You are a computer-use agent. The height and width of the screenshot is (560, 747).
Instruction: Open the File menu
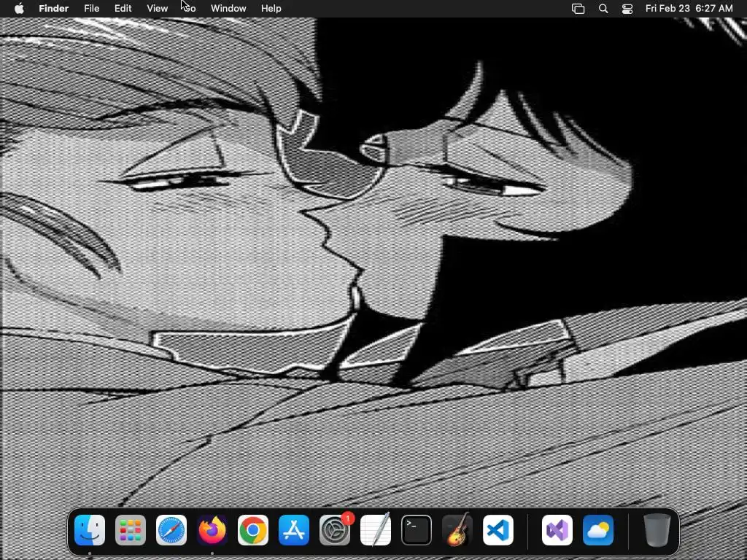(91, 9)
